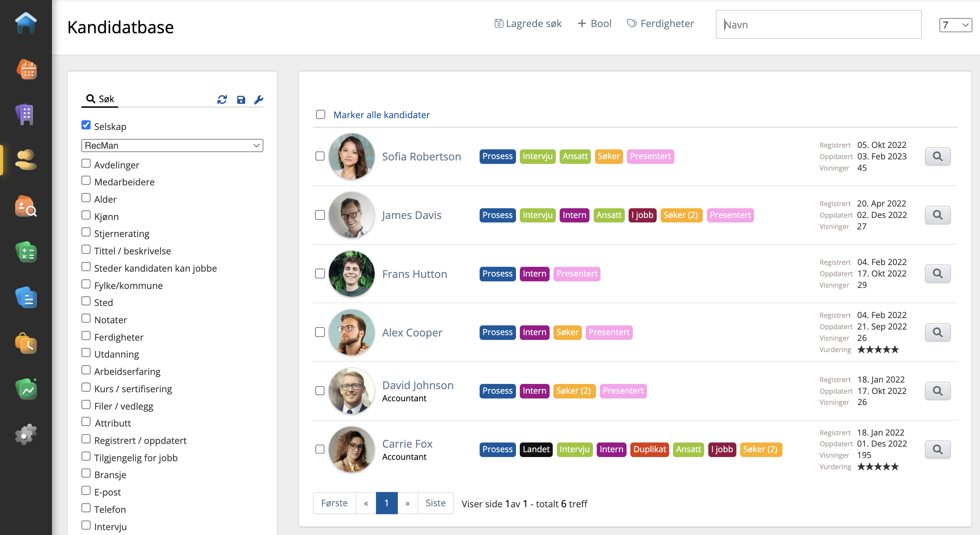Click the save search floppy icon

pyautogui.click(x=241, y=100)
